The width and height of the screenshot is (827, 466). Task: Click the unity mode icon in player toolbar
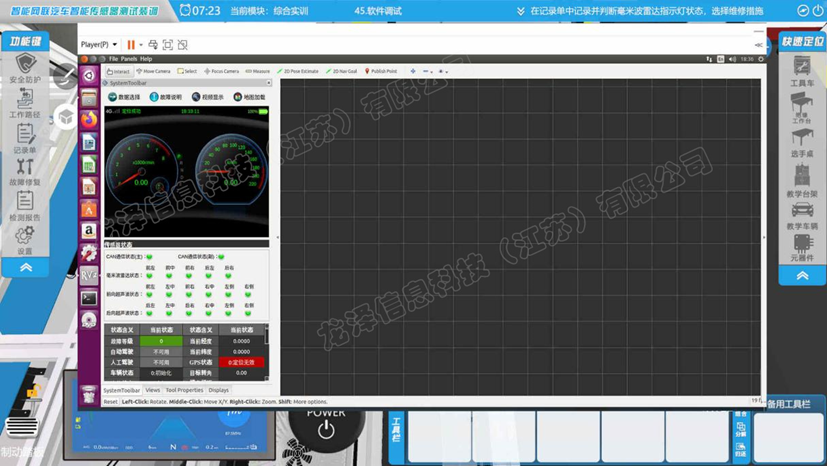pyautogui.click(x=182, y=45)
